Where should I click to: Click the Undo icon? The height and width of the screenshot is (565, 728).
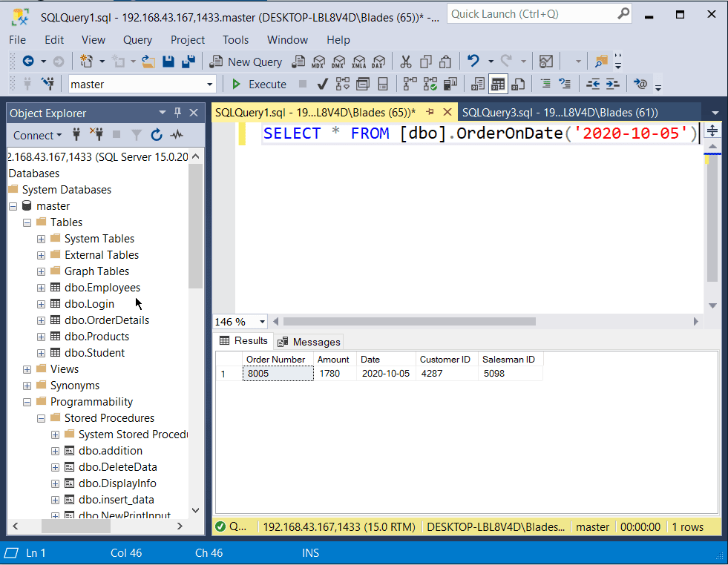tap(473, 62)
